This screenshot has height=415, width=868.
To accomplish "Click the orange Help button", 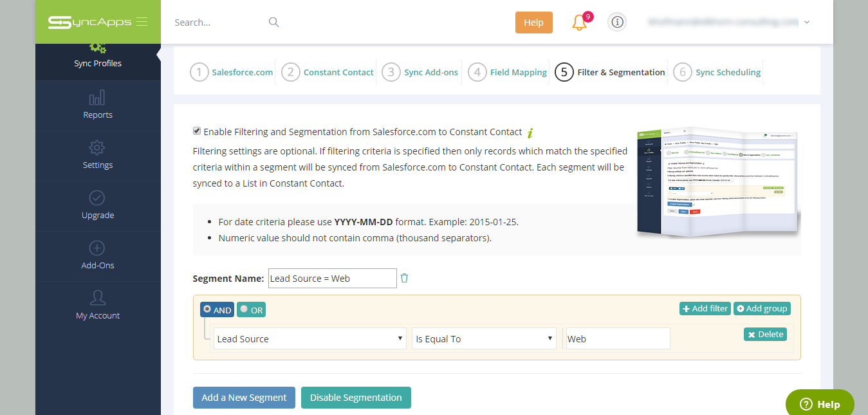I will 534,23.
